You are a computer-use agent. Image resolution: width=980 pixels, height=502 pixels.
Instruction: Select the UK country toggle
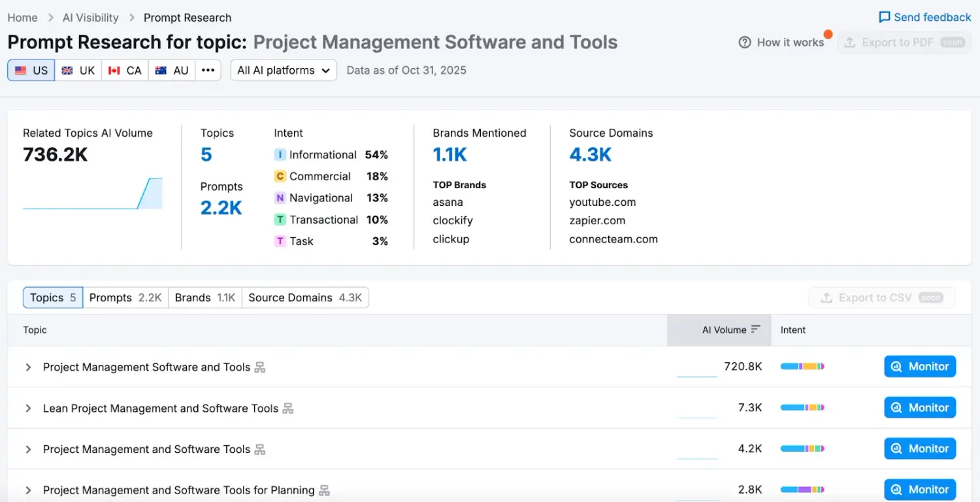(x=78, y=71)
